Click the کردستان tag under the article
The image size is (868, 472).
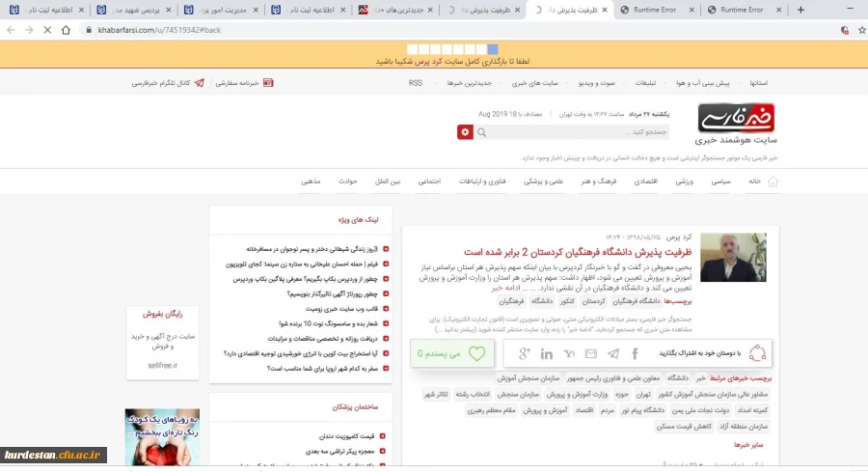point(593,301)
